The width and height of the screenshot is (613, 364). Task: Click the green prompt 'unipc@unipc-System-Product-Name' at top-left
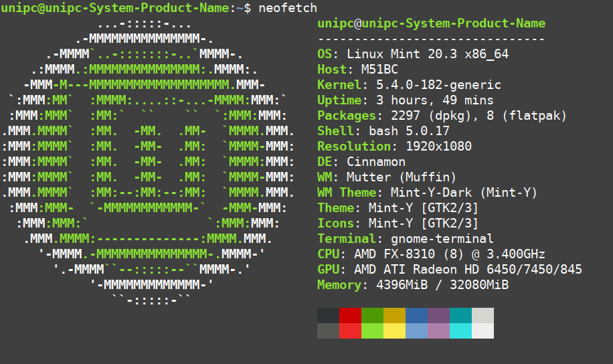115,8
